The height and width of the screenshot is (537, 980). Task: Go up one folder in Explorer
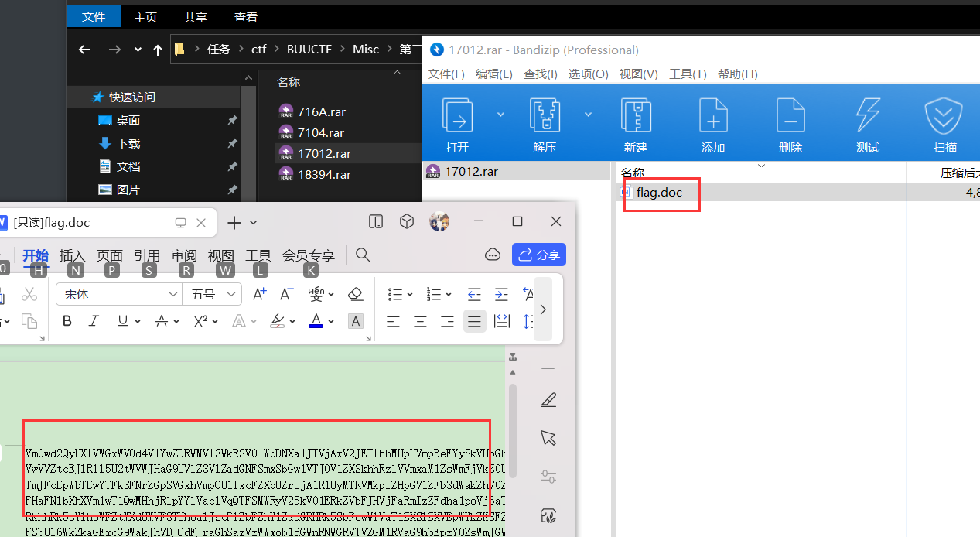click(158, 50)
